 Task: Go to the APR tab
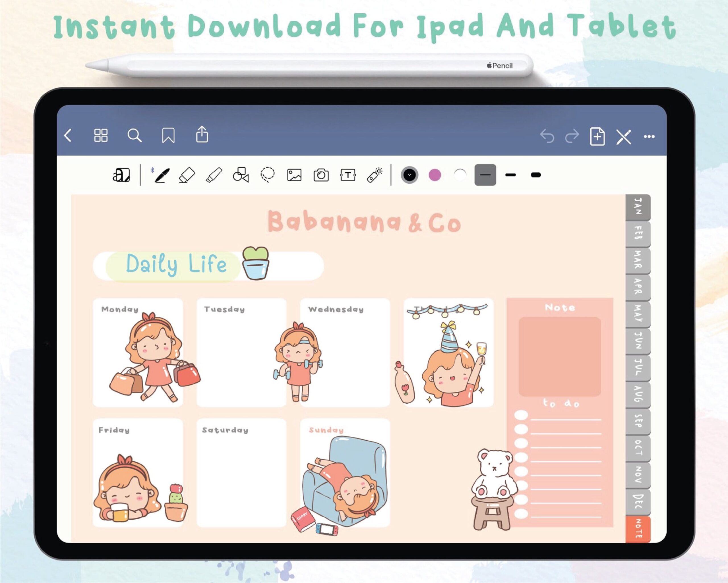638,288
